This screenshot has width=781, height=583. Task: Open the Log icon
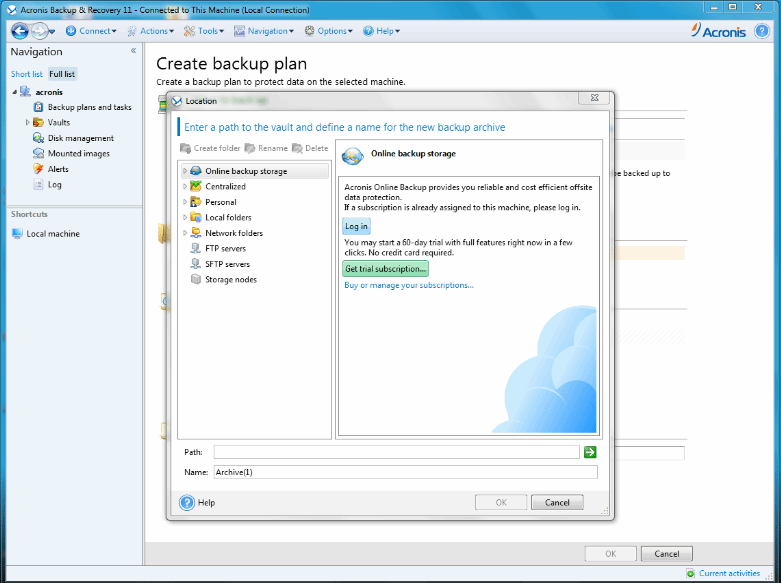click(x=38, y=184)
